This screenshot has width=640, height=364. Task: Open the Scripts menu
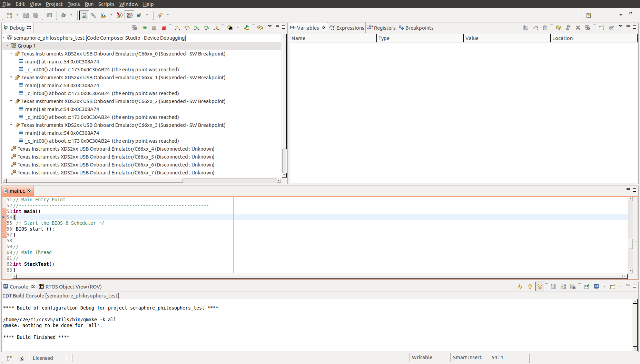(106, 4)
